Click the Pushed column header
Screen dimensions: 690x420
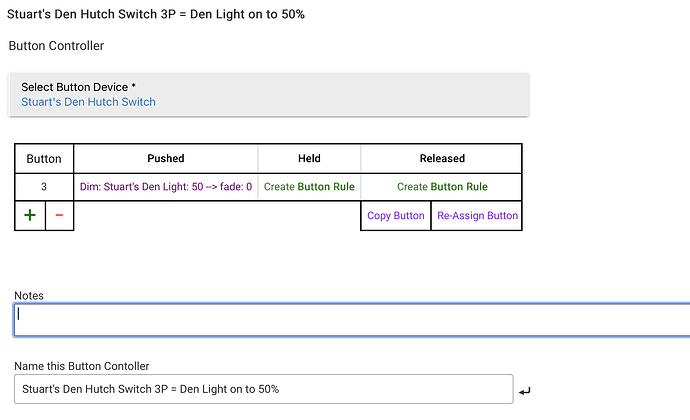(166, 159)
